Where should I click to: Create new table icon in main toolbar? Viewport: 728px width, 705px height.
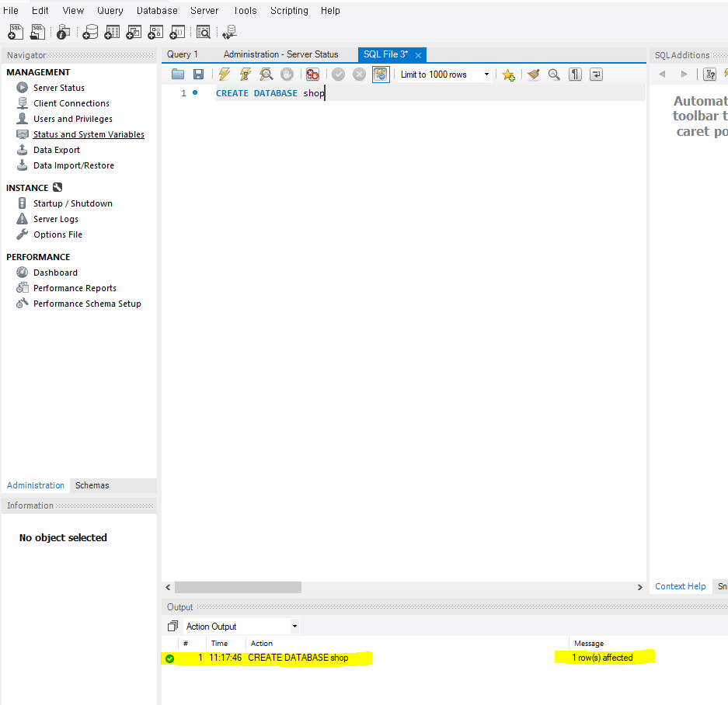[x=112, y=32]
